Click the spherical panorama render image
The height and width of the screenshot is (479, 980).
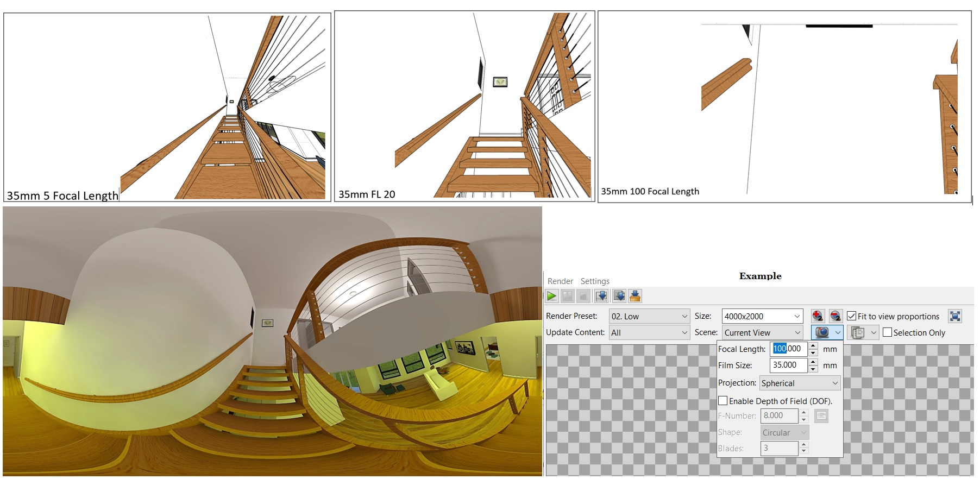click(x=272, y=341)
